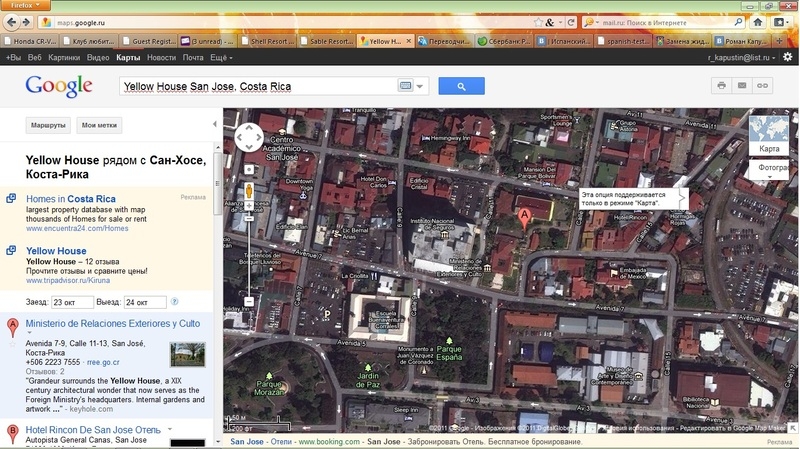
Task: Click the red A pin in the results list
Action: click(x=13, y=328)
